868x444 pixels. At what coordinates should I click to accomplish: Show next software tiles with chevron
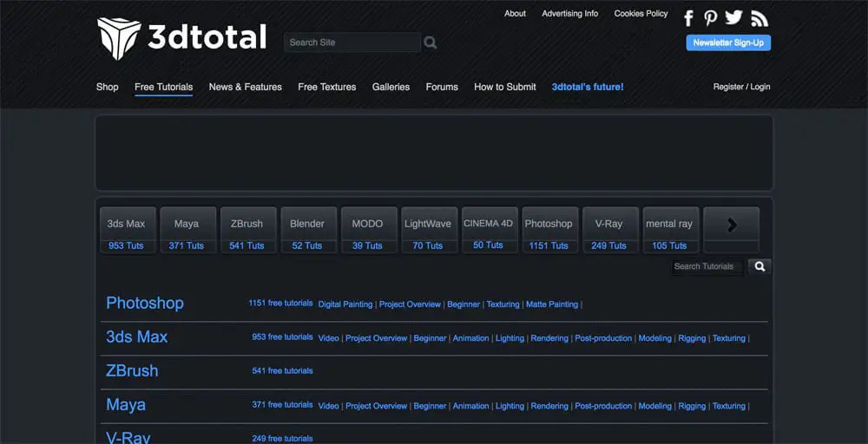point(731,230)
